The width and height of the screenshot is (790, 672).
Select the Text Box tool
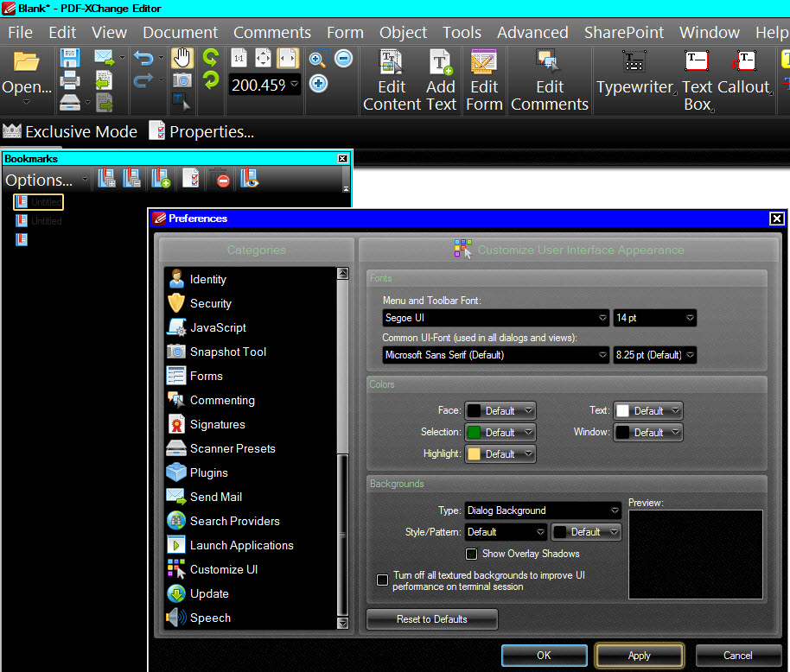698,81
